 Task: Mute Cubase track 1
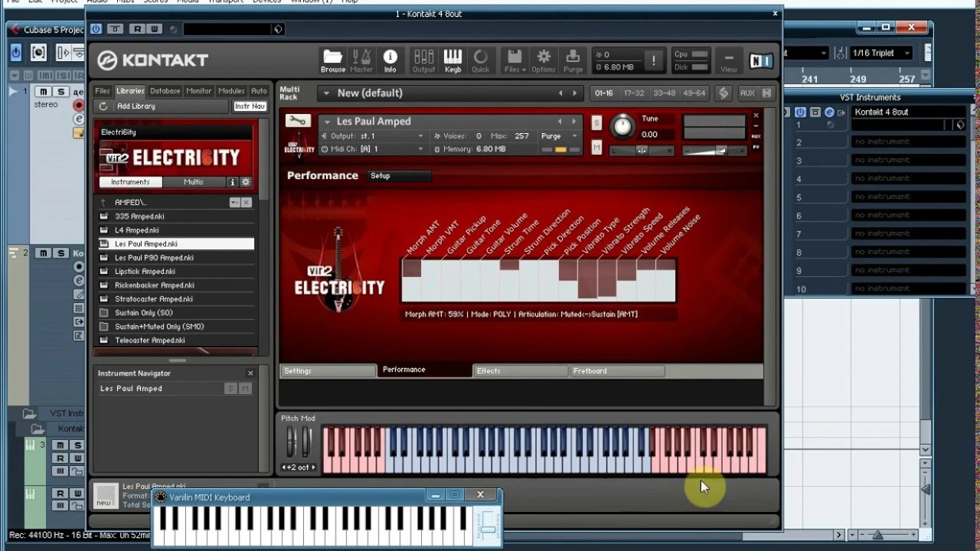(44, 92)
